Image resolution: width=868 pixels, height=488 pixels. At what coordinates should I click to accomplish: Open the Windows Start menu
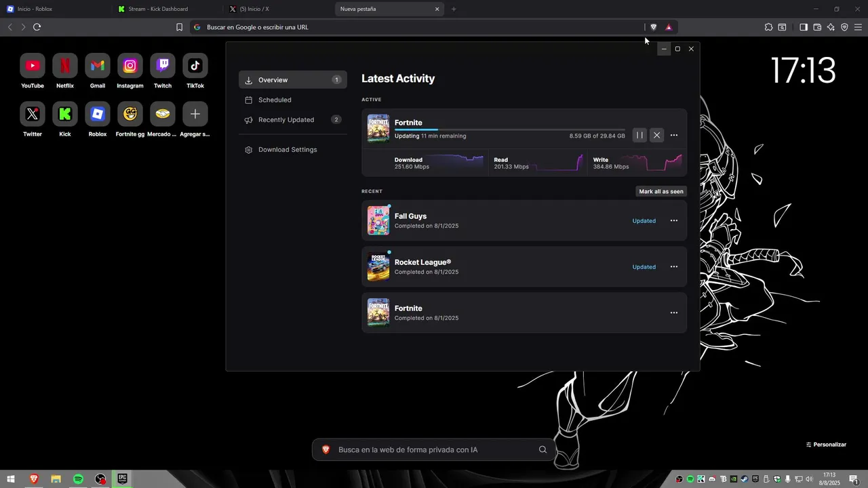coord(11,479)
